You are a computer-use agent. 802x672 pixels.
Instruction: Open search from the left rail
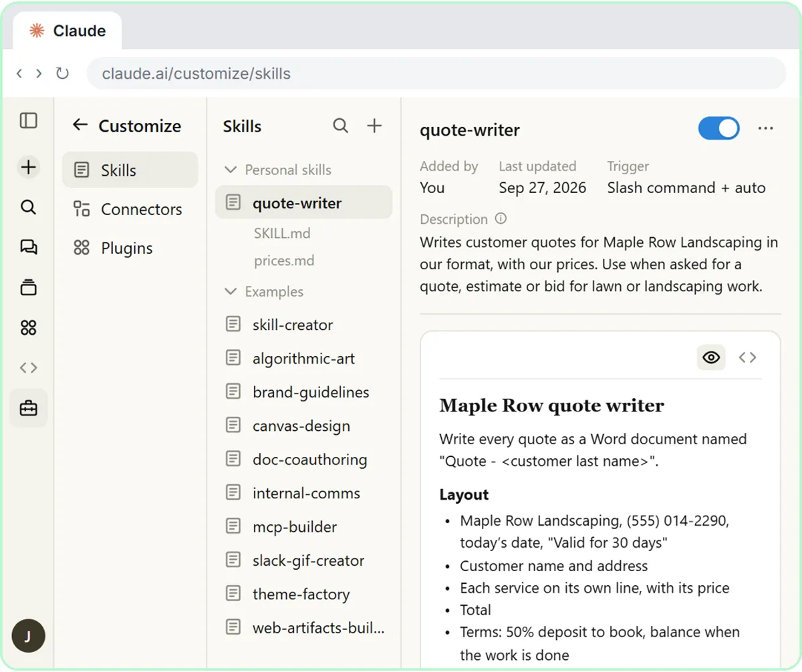28,208
